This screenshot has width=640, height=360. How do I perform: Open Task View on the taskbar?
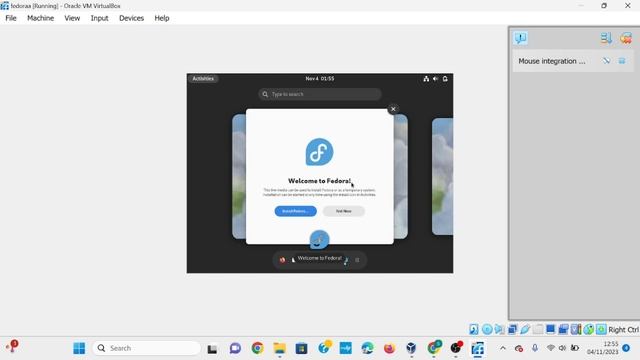[212, 349]
